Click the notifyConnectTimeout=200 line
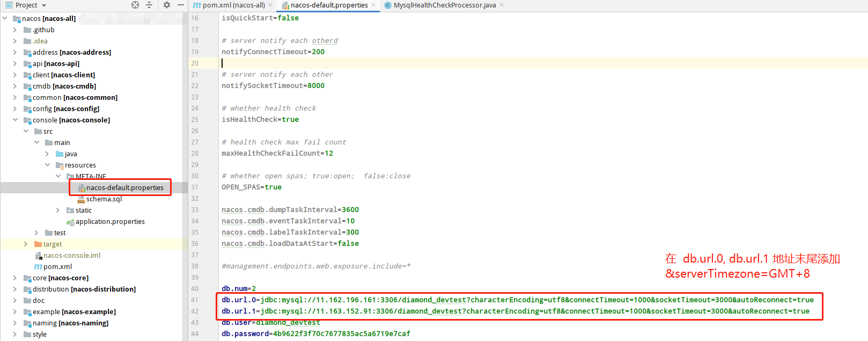Image resolution: width=868 pixels, height=341 pixels. [273, 52]
